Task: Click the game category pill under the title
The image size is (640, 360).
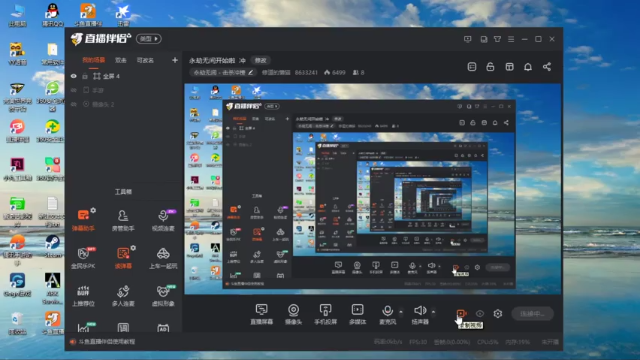Action: (223, 73)
